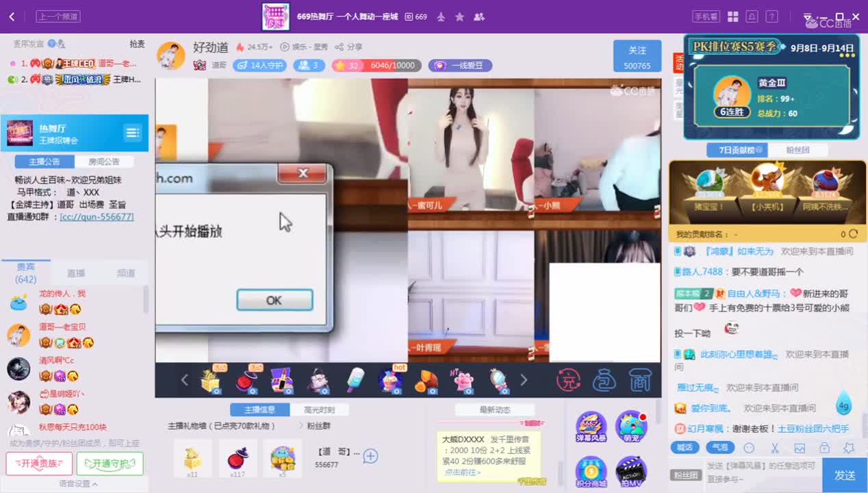This screenshot has width=868, height=493.
Task: Select the handbag gift
Action: [x=319, y=380]
